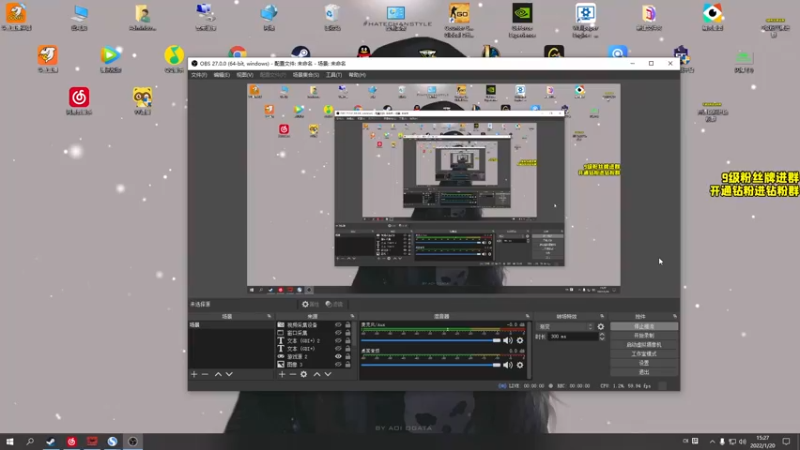Open the Windows Start menu
This screenshot has width=800, height=450.
(x=10, y=442)
